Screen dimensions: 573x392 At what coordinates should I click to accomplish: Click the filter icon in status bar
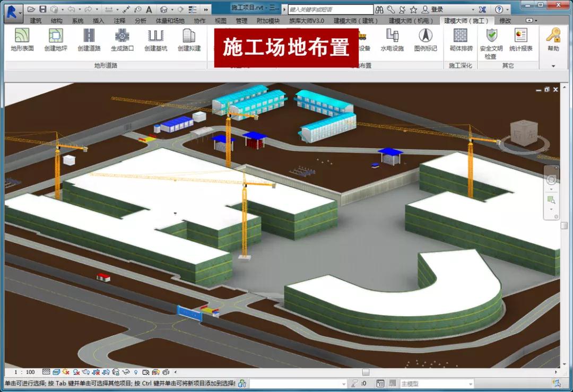[x=354, y=384]
